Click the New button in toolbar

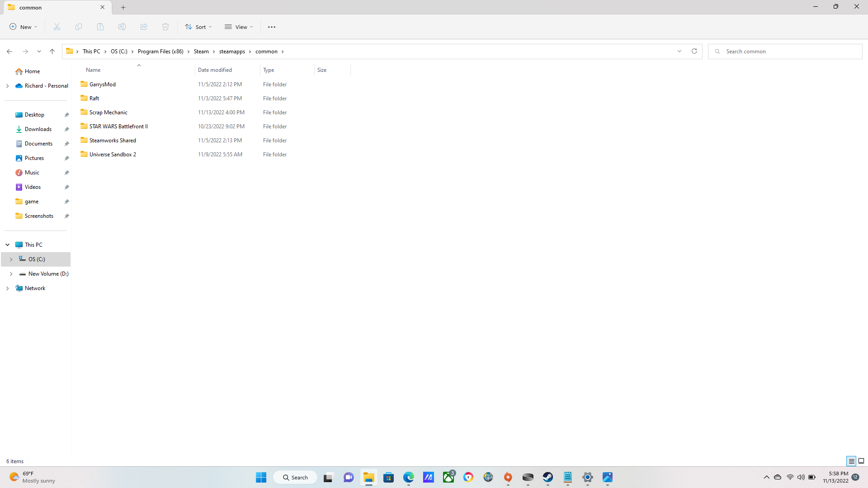[x=24, y=27]
